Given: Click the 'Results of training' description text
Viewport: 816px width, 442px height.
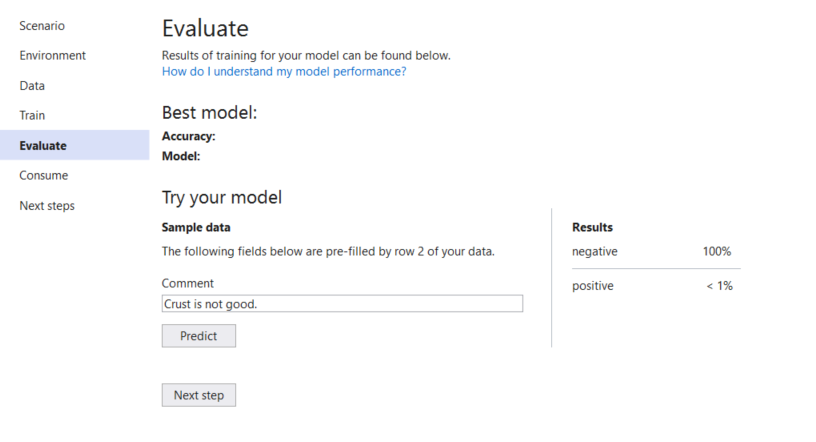Looking at the screenshot, I should [306, 55].
